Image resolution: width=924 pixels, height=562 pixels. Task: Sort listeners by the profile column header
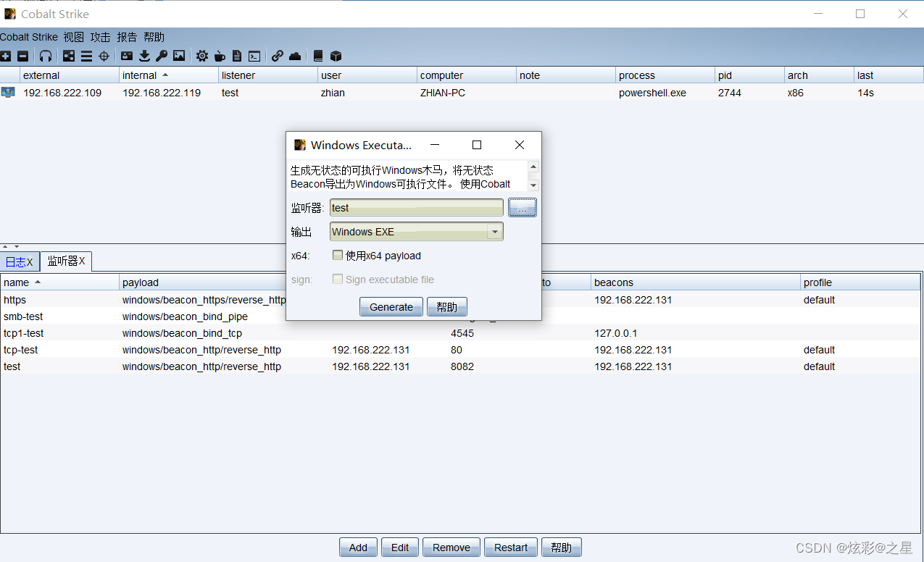(x=860, y=282)
